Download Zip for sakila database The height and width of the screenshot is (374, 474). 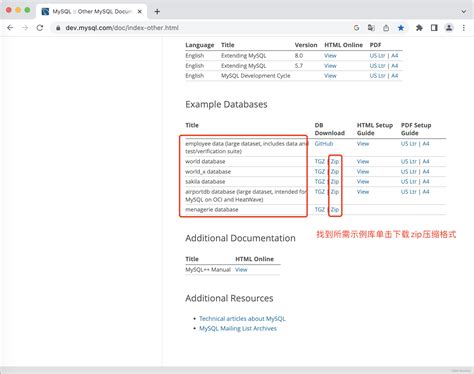tap(335, 182)
